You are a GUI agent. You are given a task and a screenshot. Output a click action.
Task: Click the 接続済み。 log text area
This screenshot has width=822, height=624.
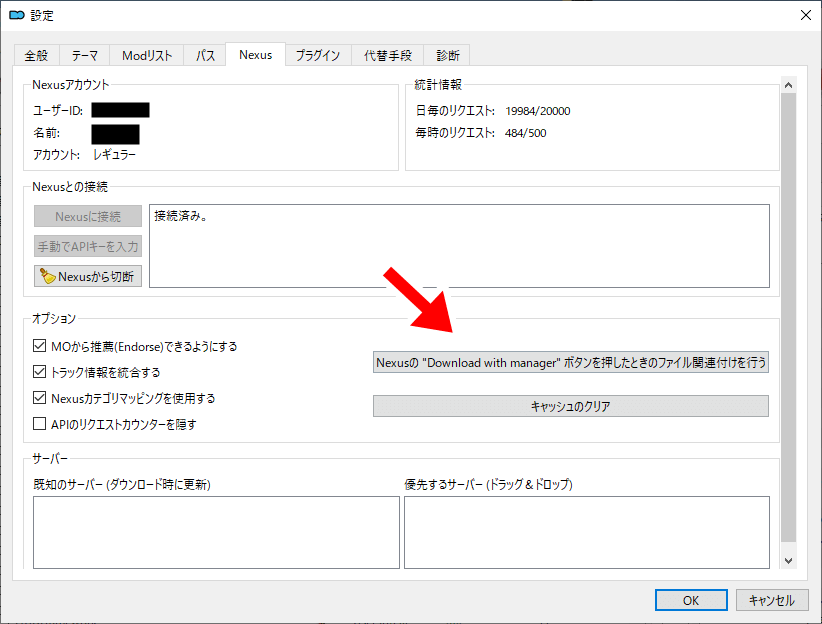[459, 246]
